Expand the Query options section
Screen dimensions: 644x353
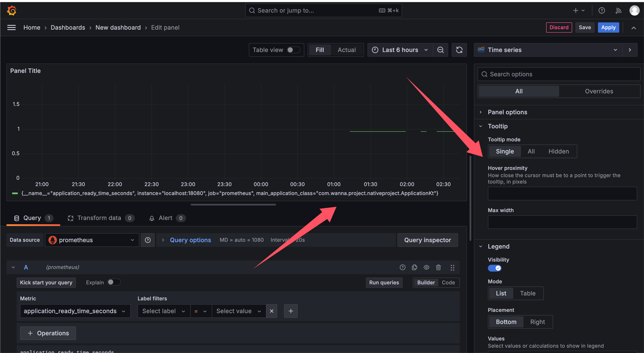tap(190, 240)
